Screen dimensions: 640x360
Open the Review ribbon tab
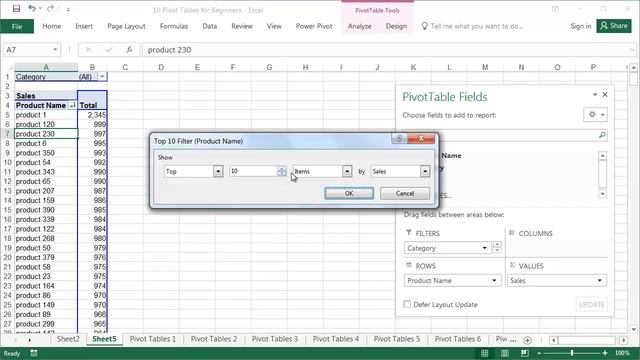(242, 26)
